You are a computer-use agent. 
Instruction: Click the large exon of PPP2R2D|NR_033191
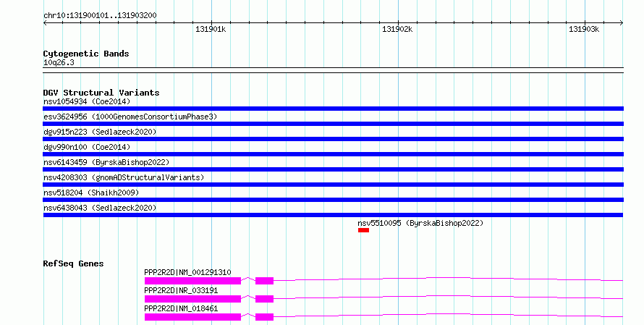tap(192, 299)
